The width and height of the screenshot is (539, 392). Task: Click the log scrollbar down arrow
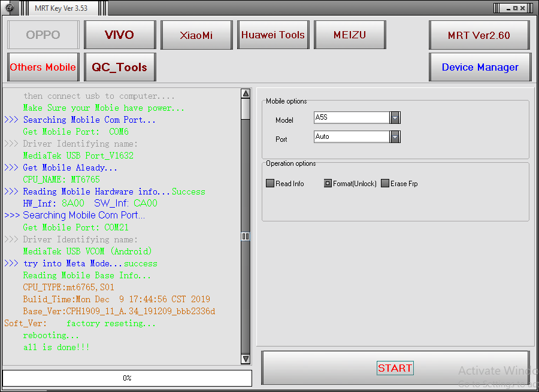246,359
